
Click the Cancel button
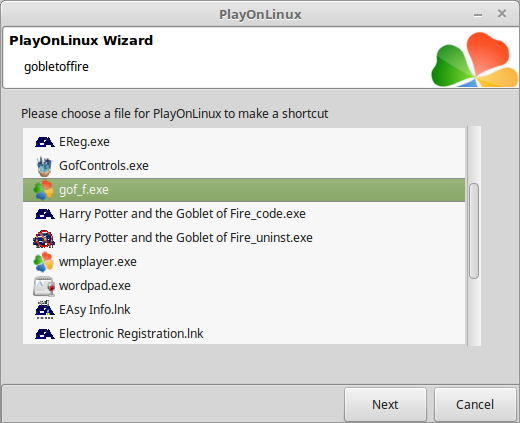[x=475, y=405]
